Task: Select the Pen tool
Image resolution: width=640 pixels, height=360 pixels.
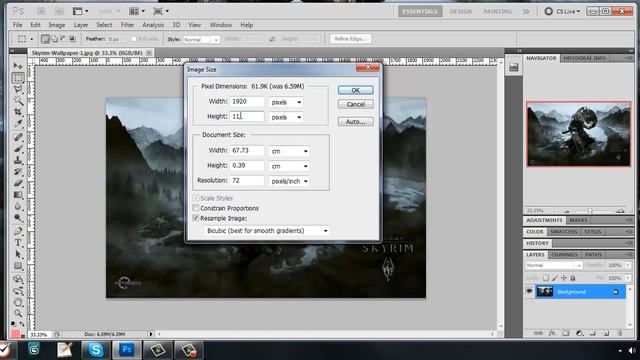Action: 18,231
